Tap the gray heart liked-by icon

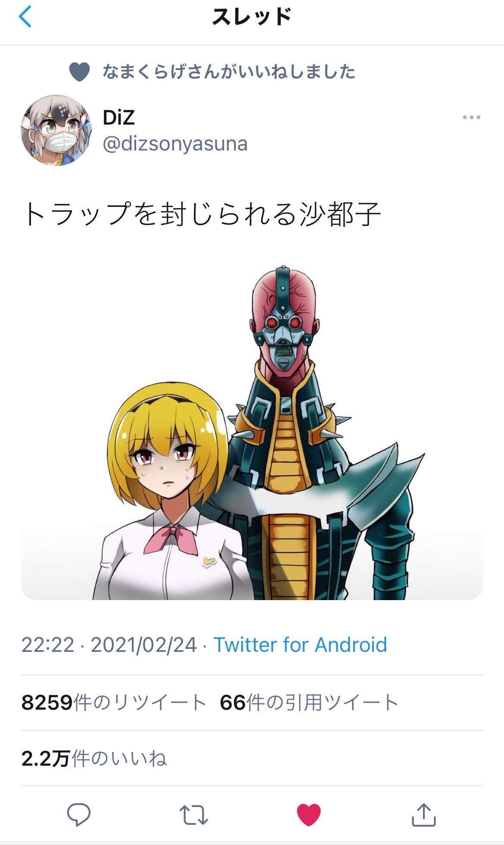pyautogui.click(x=80, y=72)
